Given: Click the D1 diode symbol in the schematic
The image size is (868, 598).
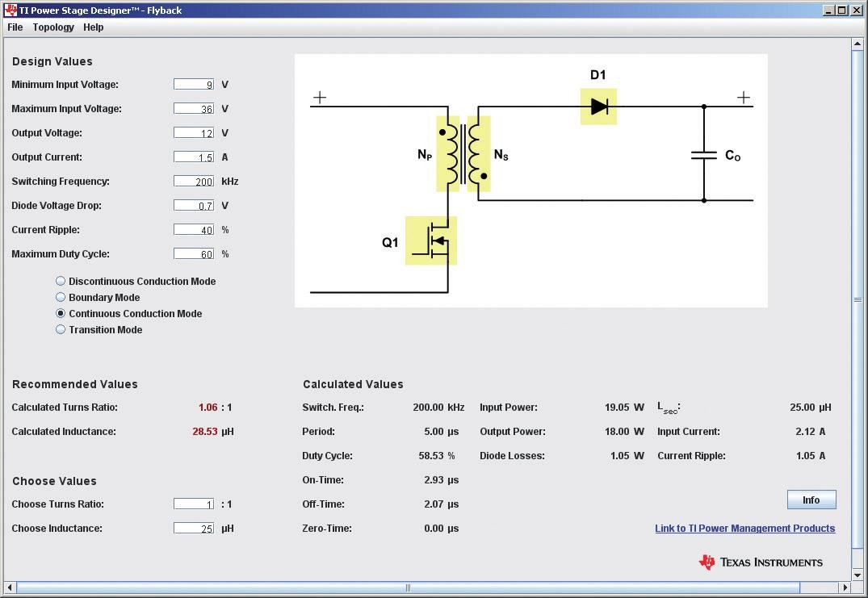Looking at the screenshot, I should point(598,105).
